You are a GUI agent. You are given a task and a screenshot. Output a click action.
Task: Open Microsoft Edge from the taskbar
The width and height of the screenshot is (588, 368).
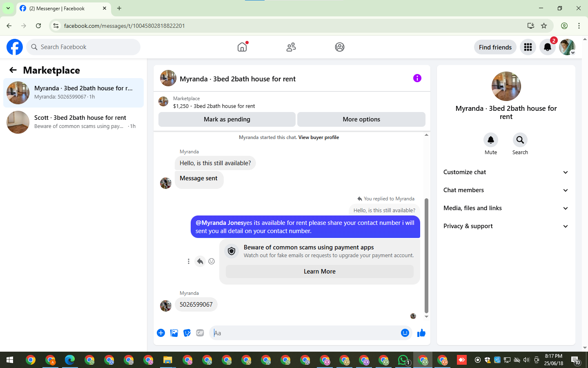70,360
